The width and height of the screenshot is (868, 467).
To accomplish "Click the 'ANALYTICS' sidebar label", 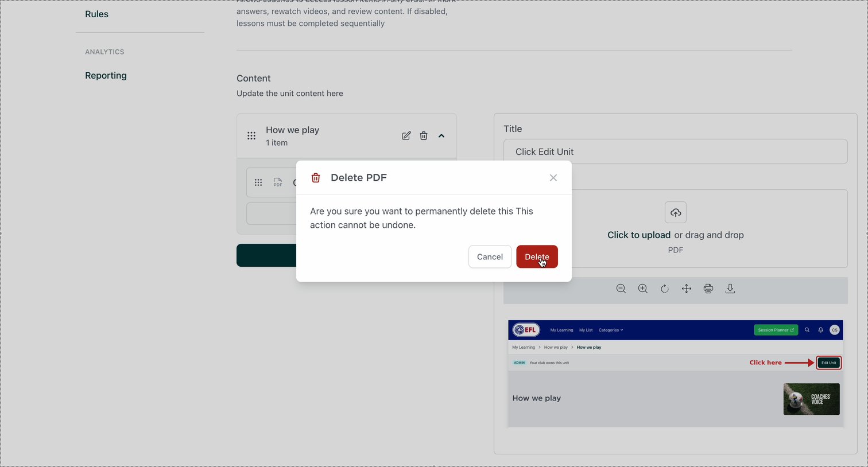I will click(x=104, y=52).
